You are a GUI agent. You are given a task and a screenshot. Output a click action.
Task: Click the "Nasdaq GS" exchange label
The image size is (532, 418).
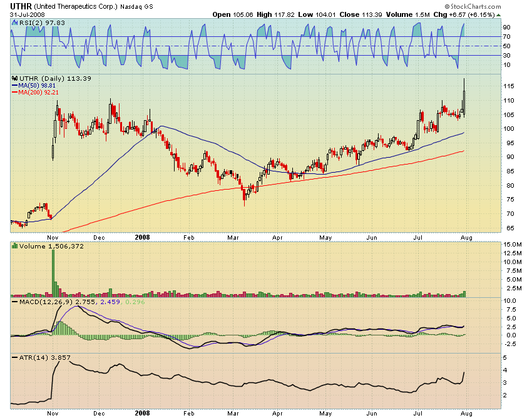coord(136,7)
